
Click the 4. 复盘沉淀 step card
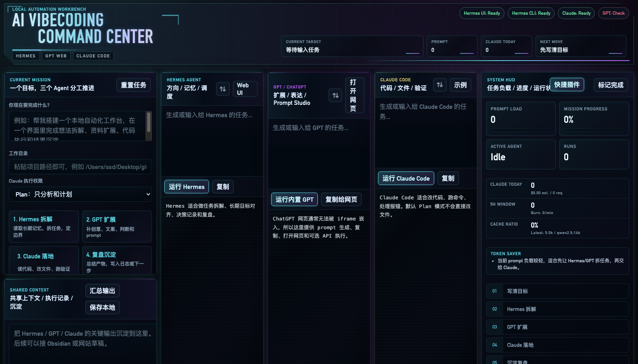click(117, 260)
